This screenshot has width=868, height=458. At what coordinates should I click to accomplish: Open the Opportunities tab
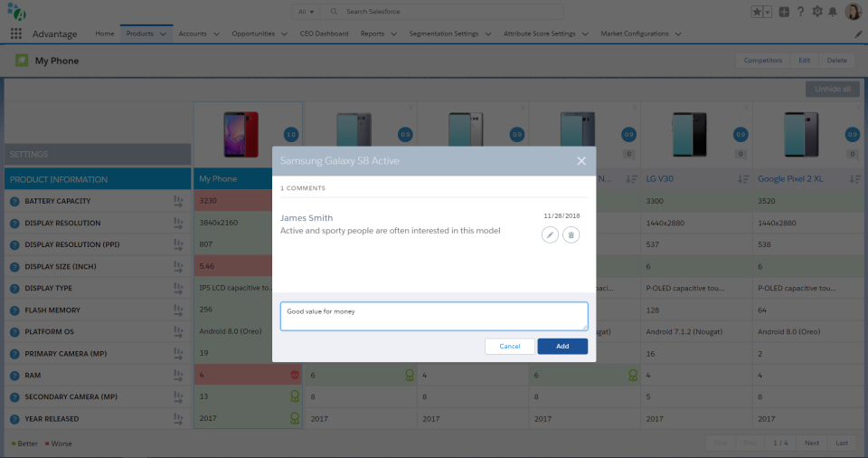(x=253, y=33)
